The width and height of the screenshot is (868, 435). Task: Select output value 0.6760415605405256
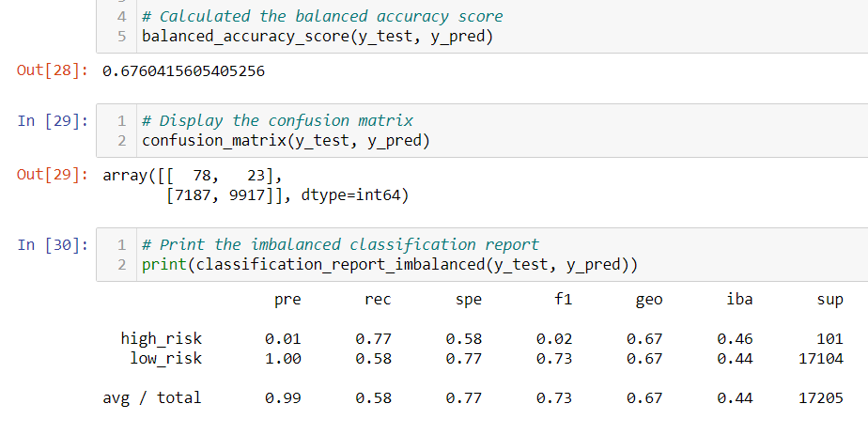coord(184,71)
